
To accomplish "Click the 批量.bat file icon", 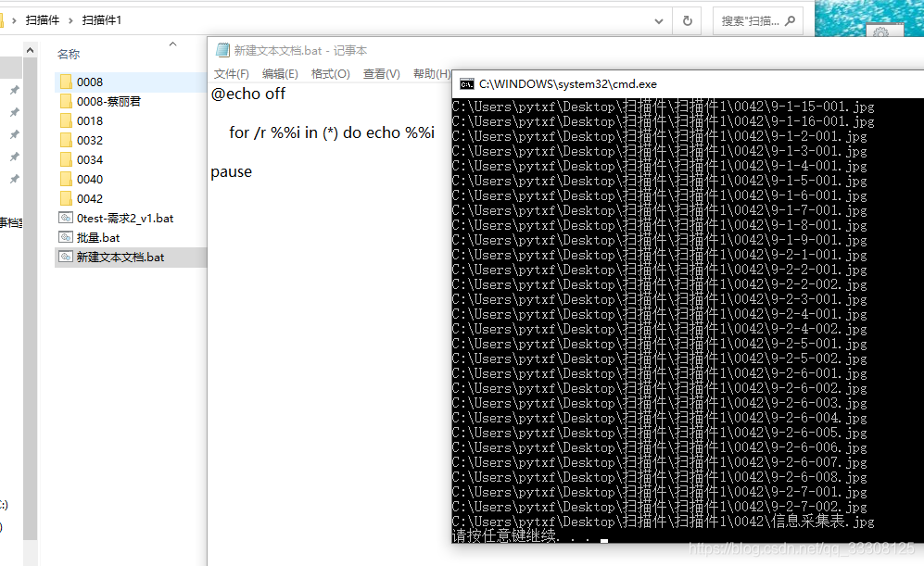I will point(66,237).
